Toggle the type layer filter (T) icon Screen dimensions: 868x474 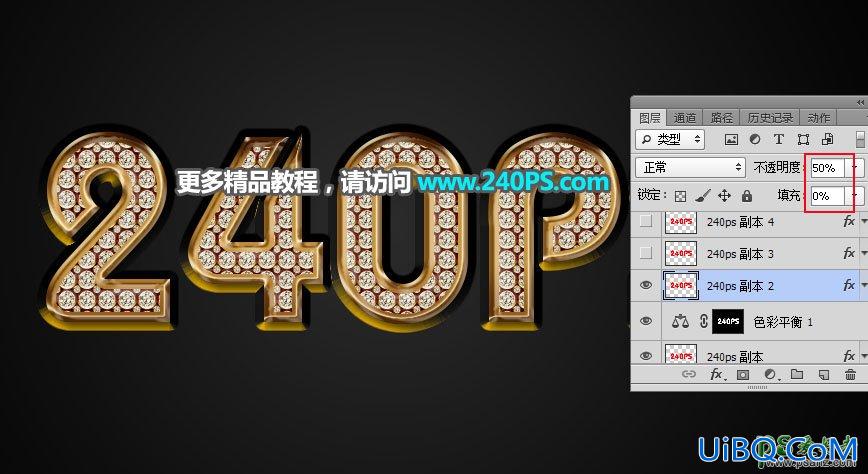(x=779, y=140)
